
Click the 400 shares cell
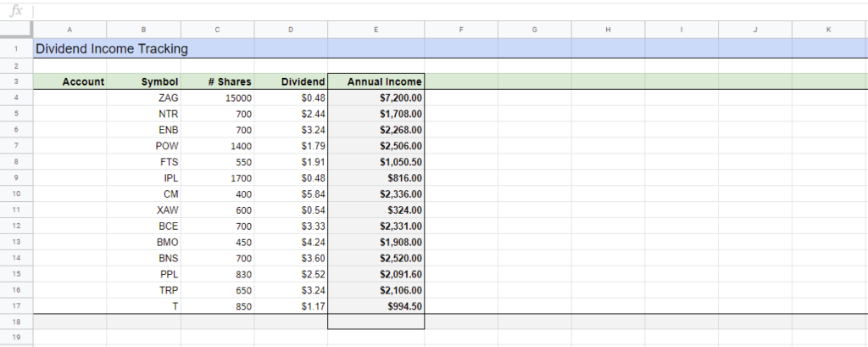tap(218, 194)
